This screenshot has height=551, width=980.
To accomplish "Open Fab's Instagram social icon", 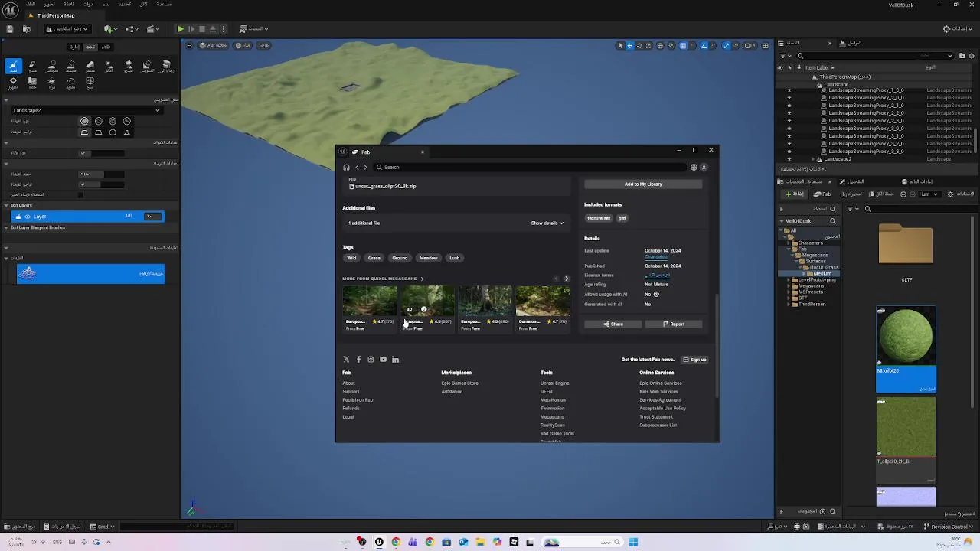I will (371, 359).
